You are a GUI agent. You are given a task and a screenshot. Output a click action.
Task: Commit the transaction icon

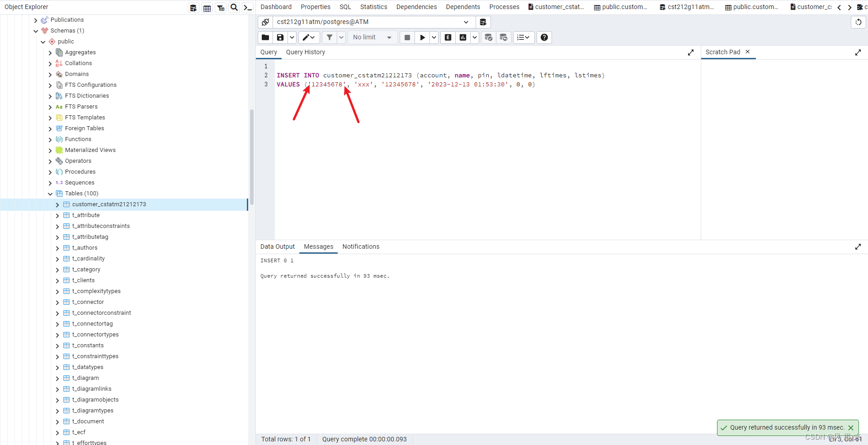coord(488,38)
